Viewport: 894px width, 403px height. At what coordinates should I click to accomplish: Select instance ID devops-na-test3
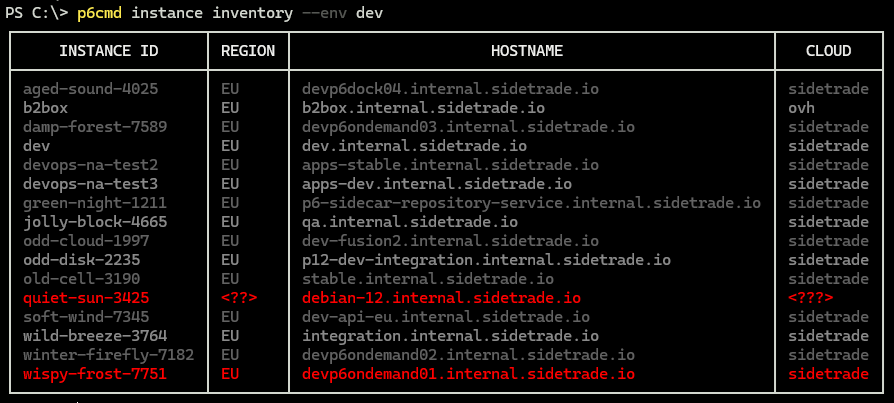pyautogui.click(x=91, y=184)
